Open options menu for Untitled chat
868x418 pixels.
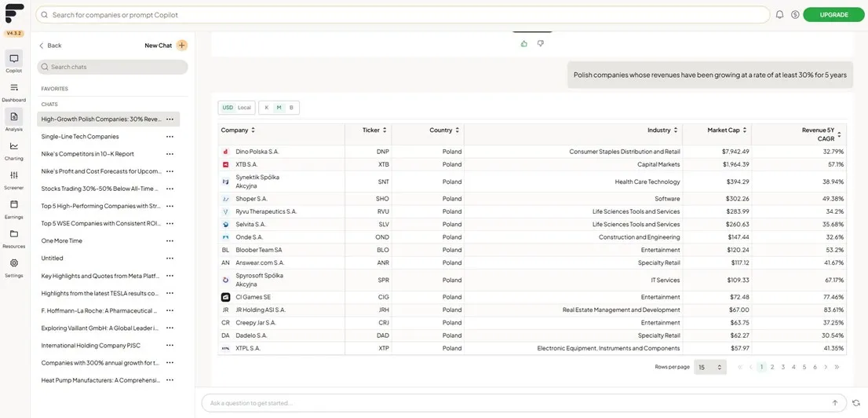coord(170,258)
